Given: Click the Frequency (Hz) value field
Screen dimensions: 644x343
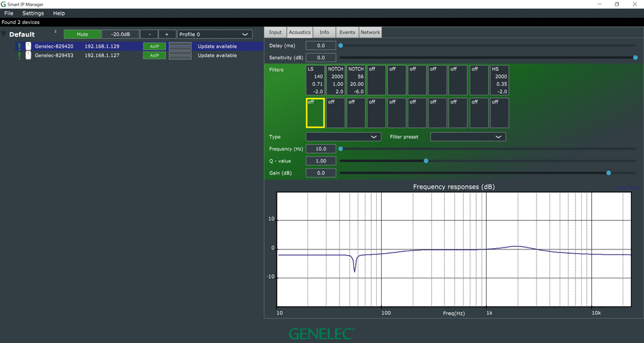Looking at the screenshot, I should pyautogui.click(x=321, y=149).
